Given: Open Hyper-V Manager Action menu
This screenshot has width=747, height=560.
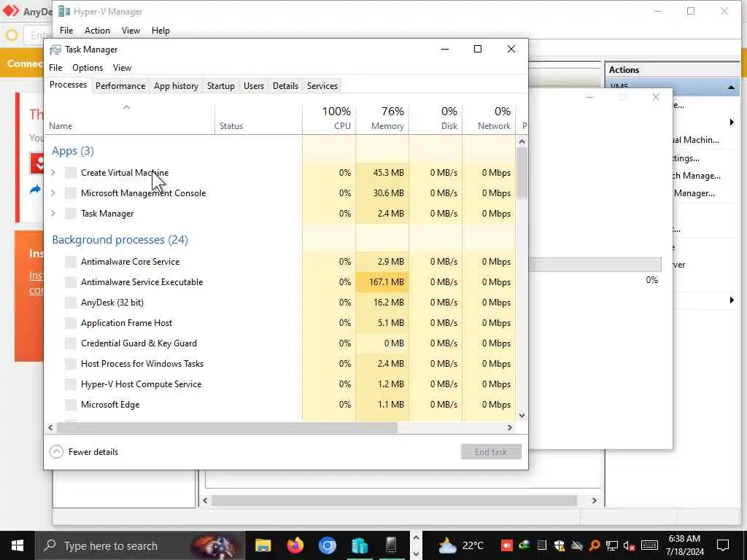Looking at the screenshot, I should coord(97,31).
